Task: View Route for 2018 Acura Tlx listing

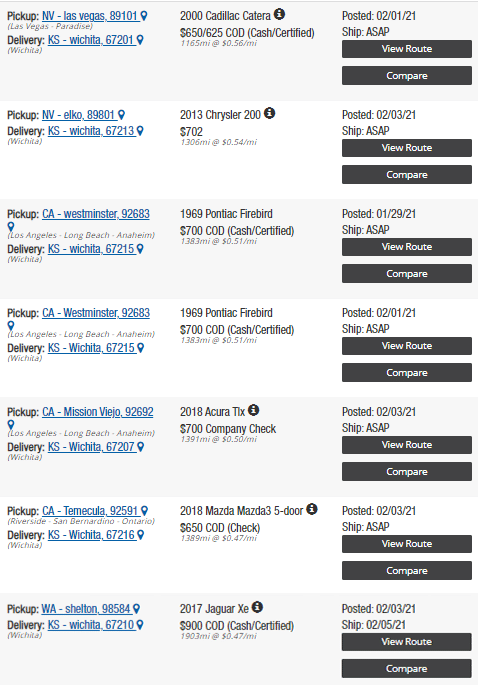Action: coord(407,445)
